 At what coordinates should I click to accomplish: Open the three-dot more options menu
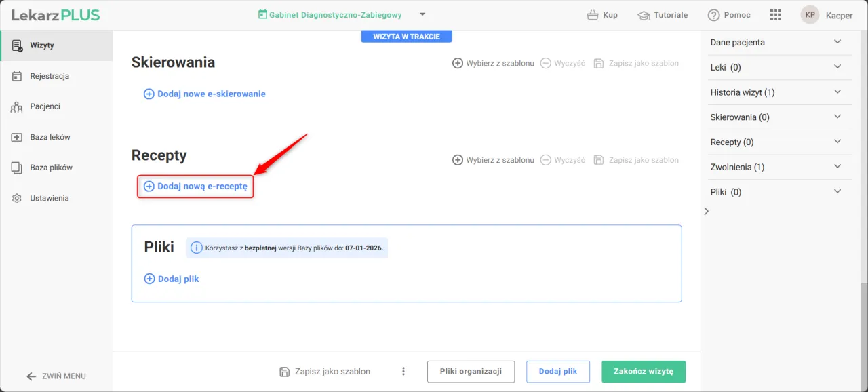tap(403, 372)
